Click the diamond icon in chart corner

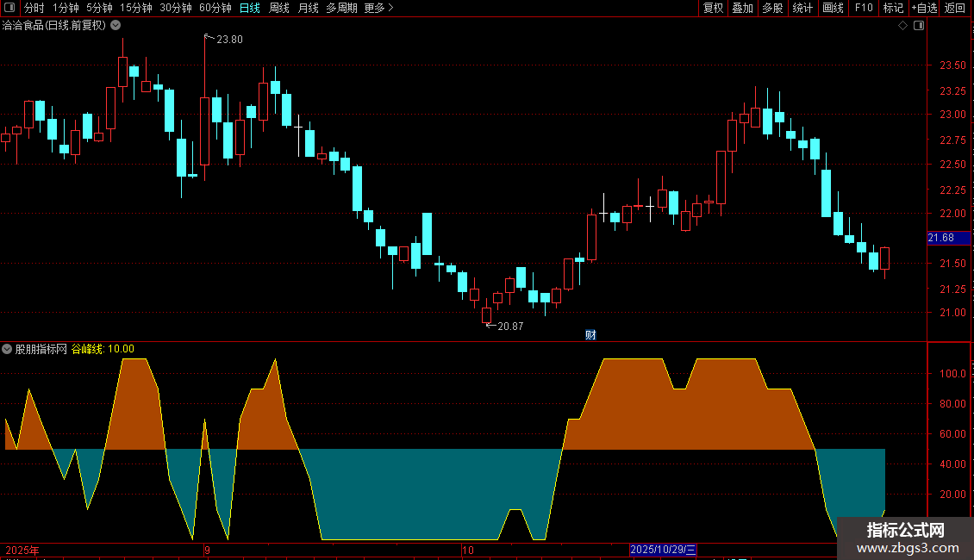(903, 26)
